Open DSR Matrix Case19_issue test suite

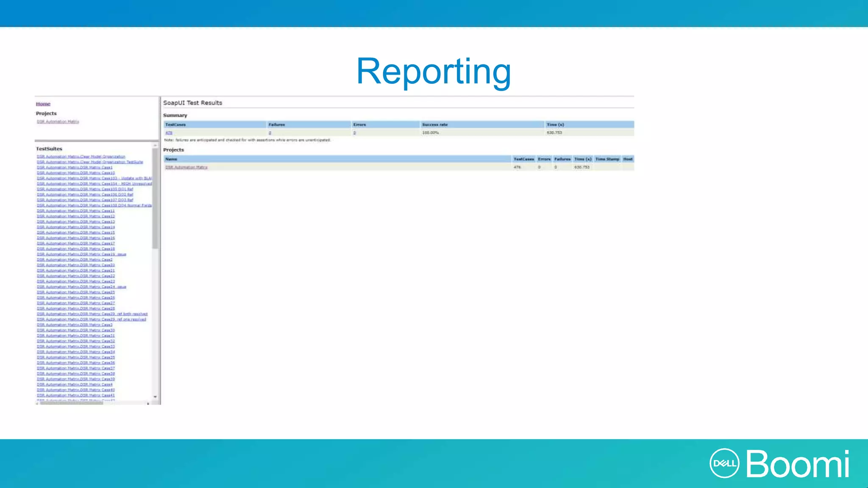81,254
